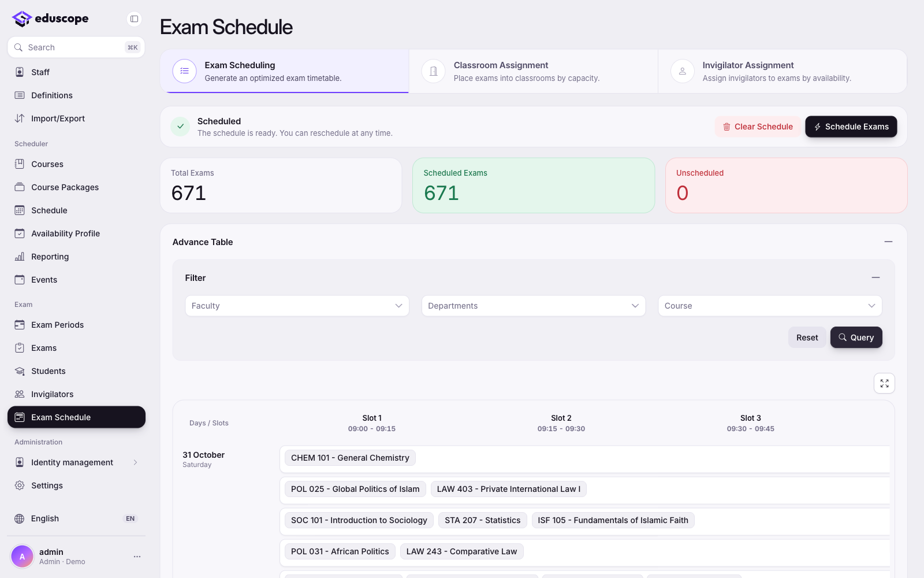Viewport: 924px width, 578px height.
Task: Click Clear Schedule button
Action: pyautogui.click(x=758, y=127)
